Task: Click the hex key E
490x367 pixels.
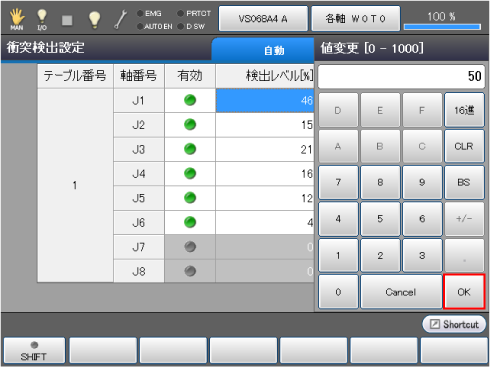Action: (x=380, y=110)
